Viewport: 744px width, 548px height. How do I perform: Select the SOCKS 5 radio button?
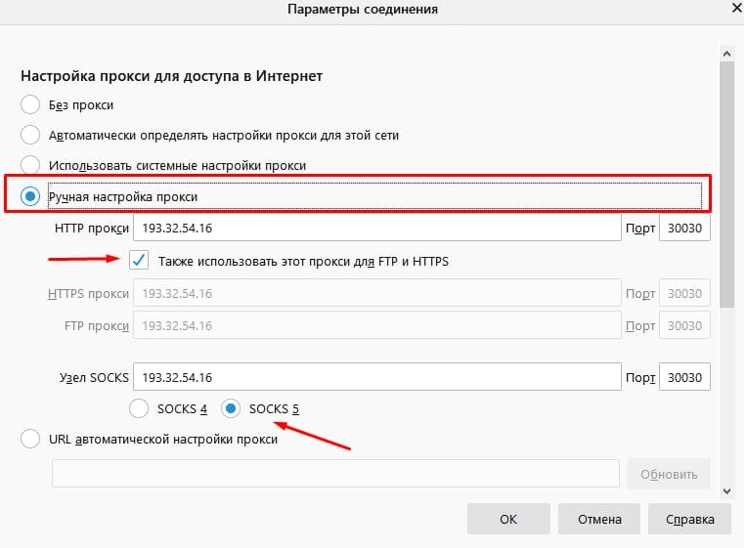click(x=231, y=409)
